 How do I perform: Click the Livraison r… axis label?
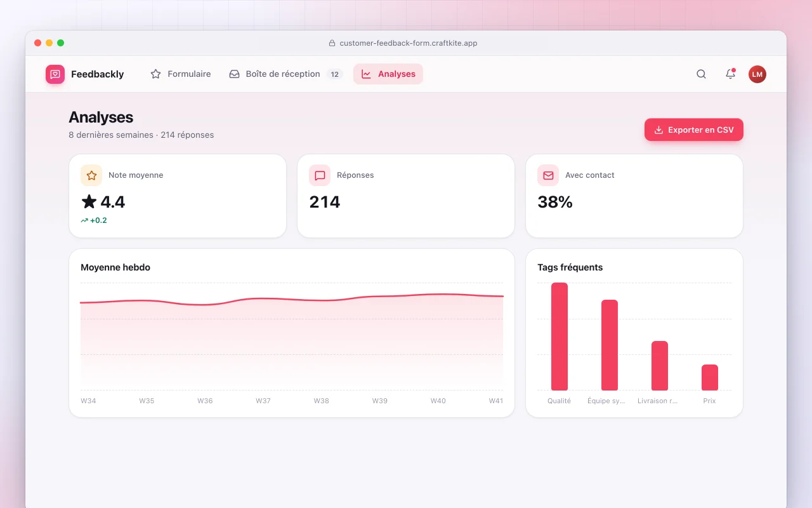658,401
